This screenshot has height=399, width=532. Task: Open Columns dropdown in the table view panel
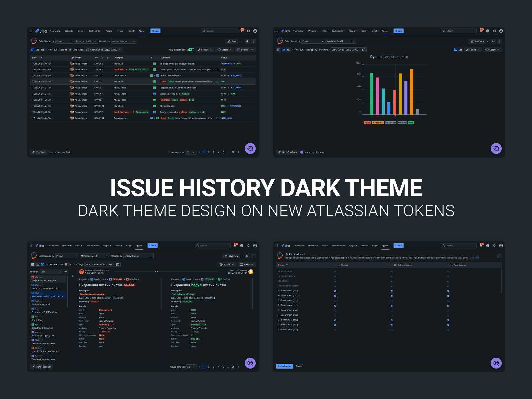tap(245, 50)
